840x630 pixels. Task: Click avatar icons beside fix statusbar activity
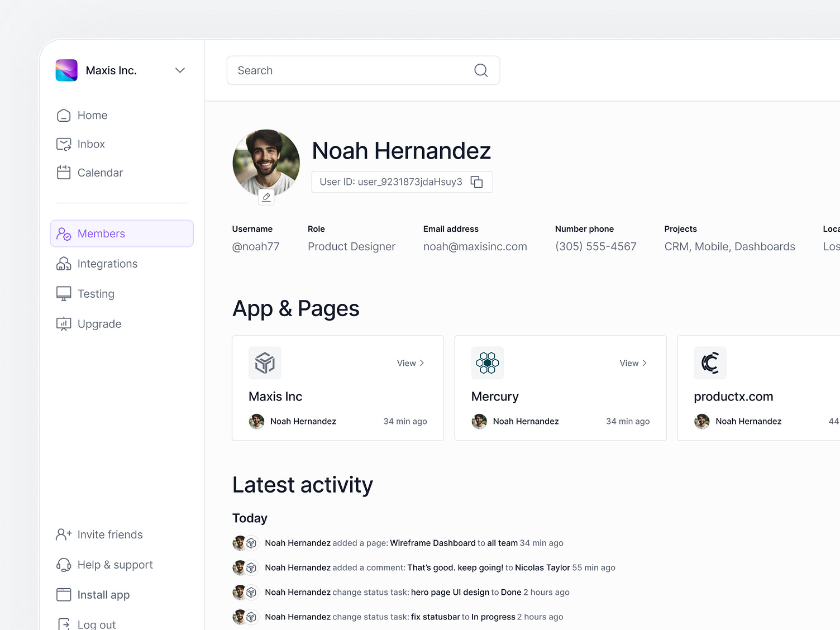point(245,617)
